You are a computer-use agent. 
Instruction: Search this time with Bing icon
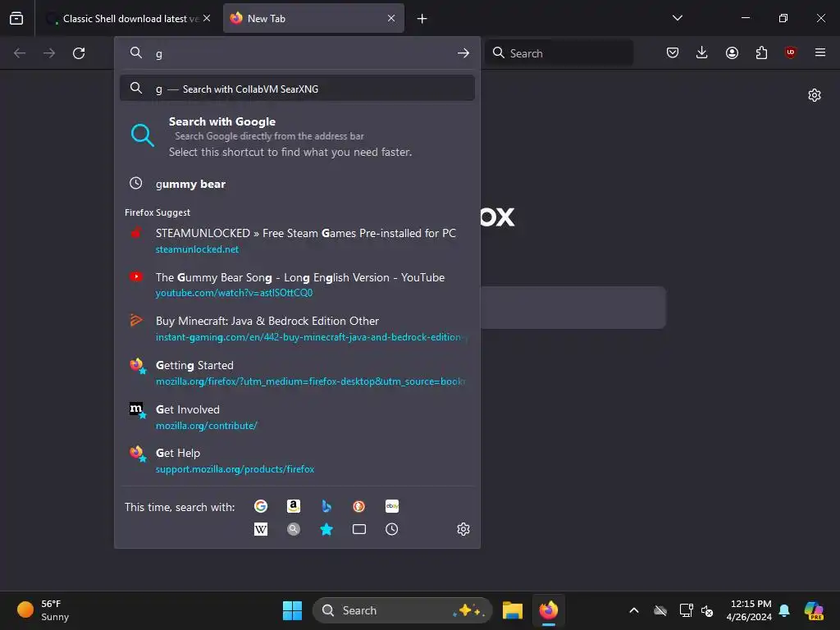(x=326, y=506)
